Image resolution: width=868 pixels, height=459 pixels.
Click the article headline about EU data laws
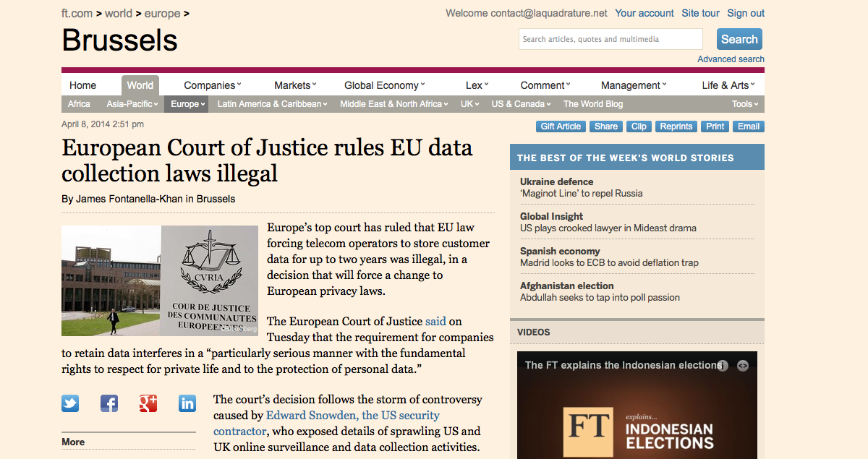click(267, 160)
